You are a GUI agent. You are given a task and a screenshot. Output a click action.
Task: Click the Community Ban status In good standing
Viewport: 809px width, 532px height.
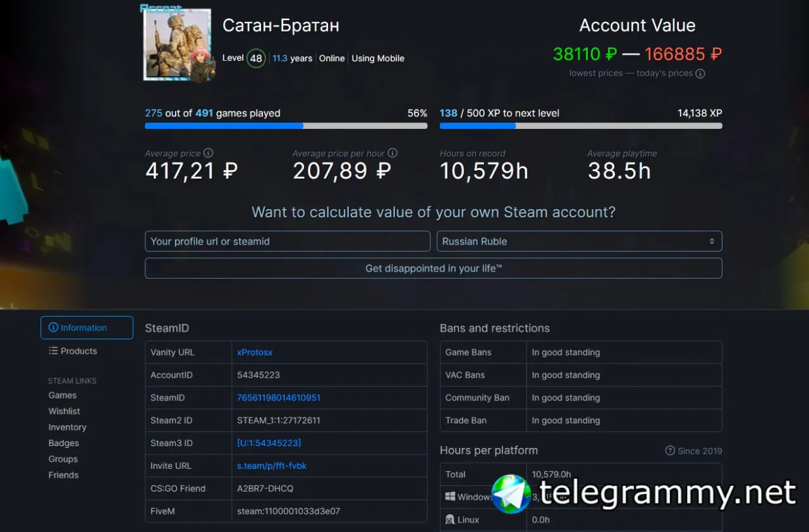coord(566,398)
